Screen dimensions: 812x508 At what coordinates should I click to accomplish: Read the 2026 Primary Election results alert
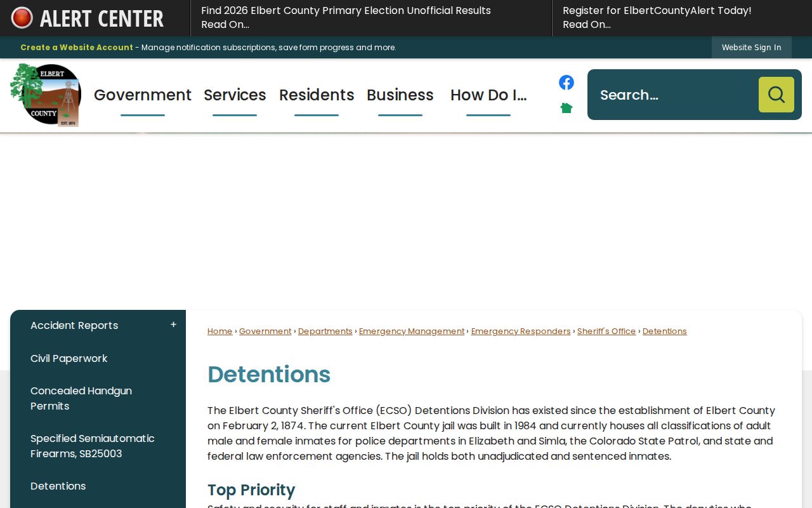point(346,18)
